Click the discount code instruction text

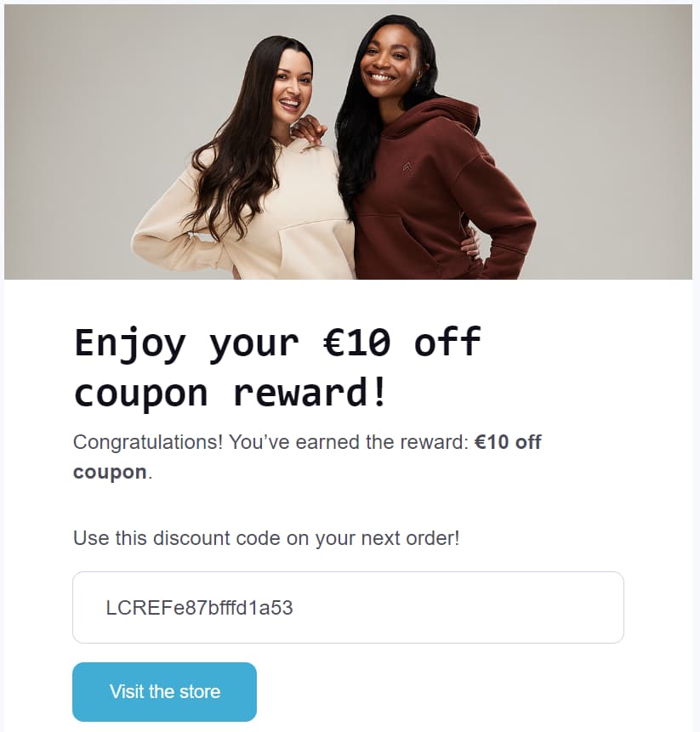pyautogui.click(x=266, y=537)
